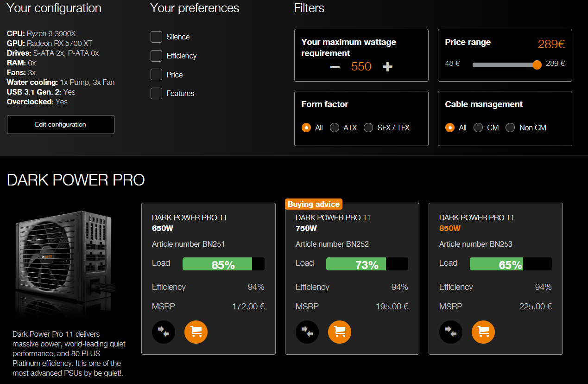Image resolution: width=588 pixels, height=384 pixels.
Task: Click the Overclocked: Yes line
Action: [37, 102]
